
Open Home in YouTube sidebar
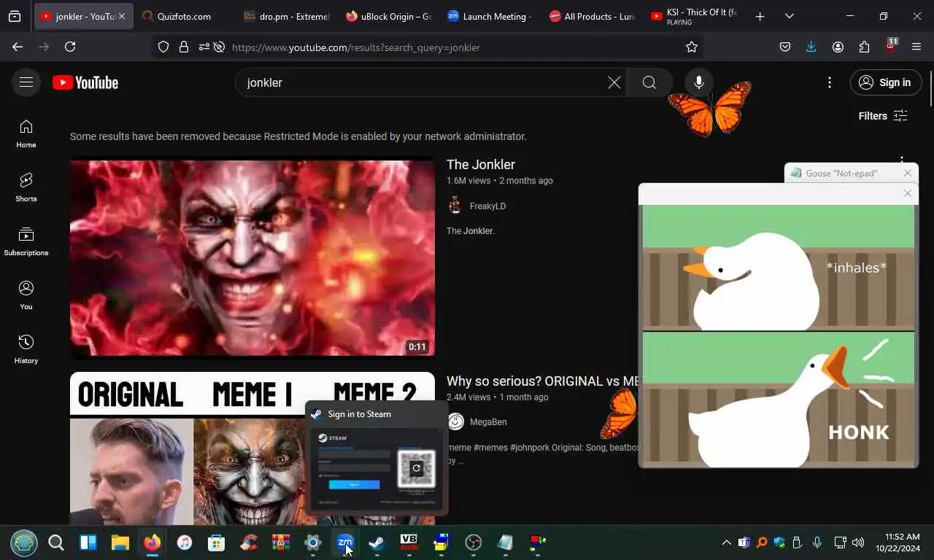pos(26,133)
